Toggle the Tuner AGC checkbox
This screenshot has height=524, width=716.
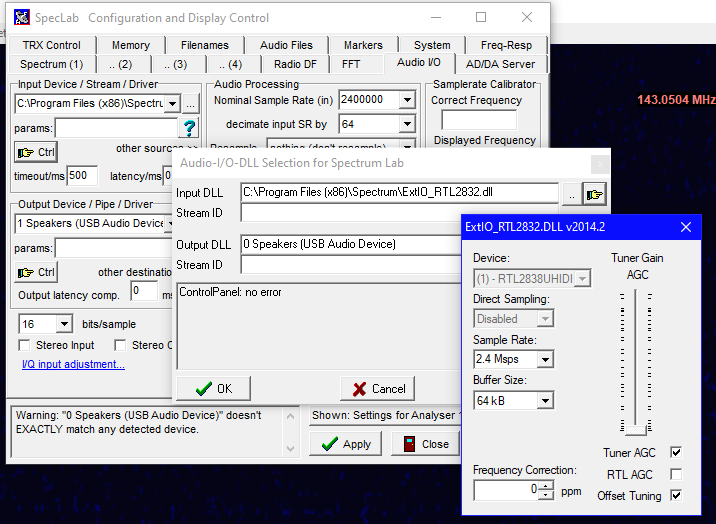[676, 452]
